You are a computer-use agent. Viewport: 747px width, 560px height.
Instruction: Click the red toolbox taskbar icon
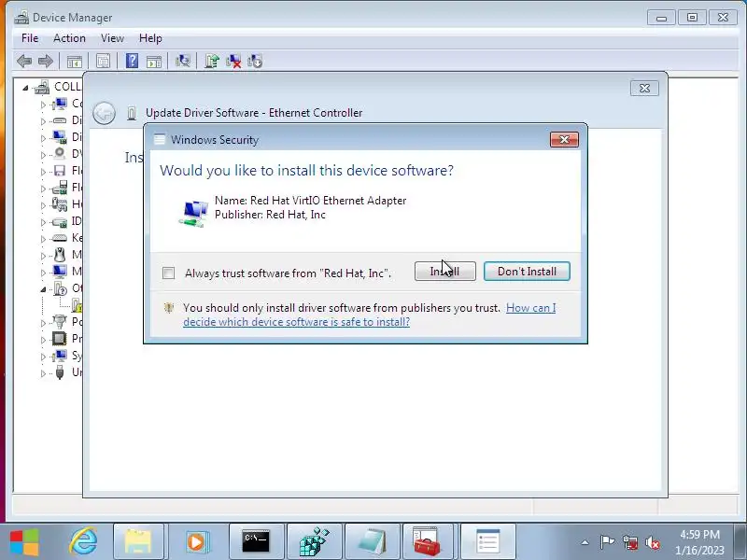click(x=427, y=542)
